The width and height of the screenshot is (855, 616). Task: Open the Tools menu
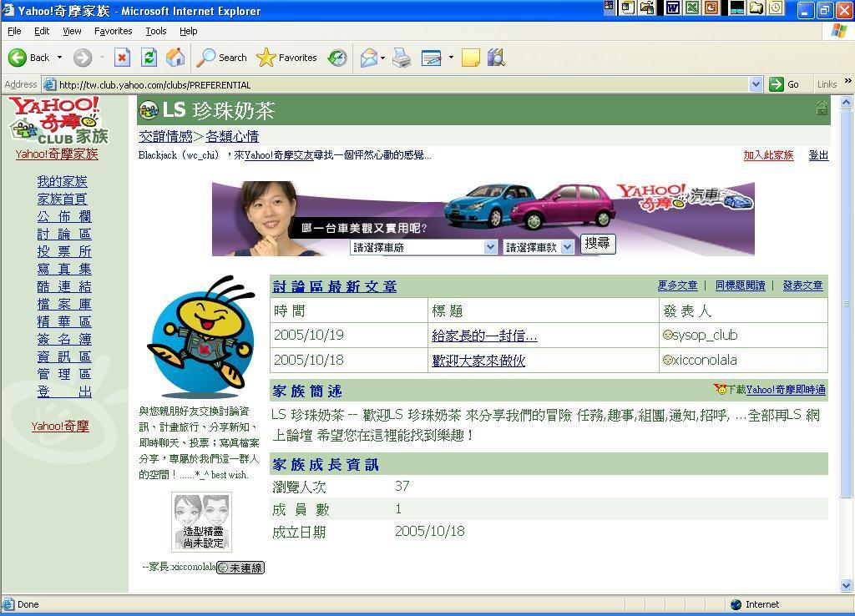click(156, 31)
